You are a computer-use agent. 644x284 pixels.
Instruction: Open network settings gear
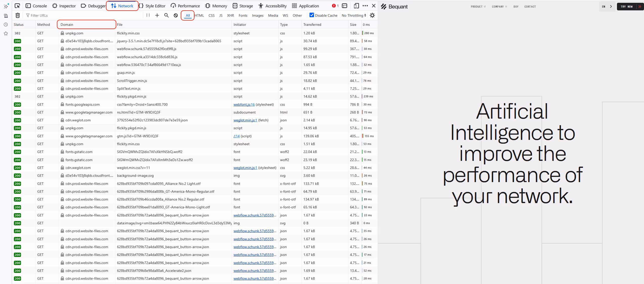click(x=372, y=15)
